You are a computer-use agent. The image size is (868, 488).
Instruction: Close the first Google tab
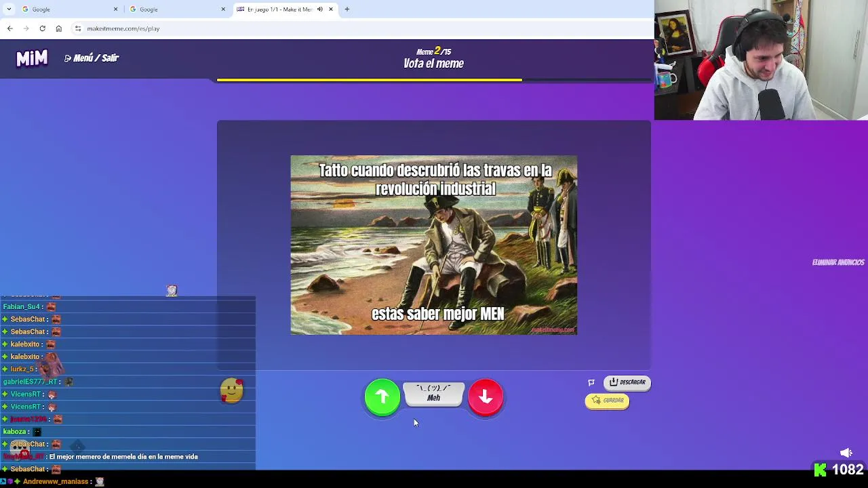[115, 9]
